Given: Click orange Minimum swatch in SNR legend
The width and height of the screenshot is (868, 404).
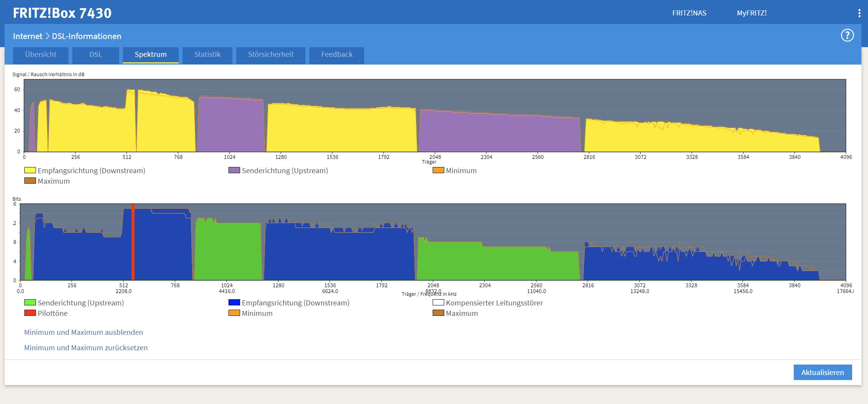Looking at the screenshot, I should pyautogui.click(x=438, y=170).
